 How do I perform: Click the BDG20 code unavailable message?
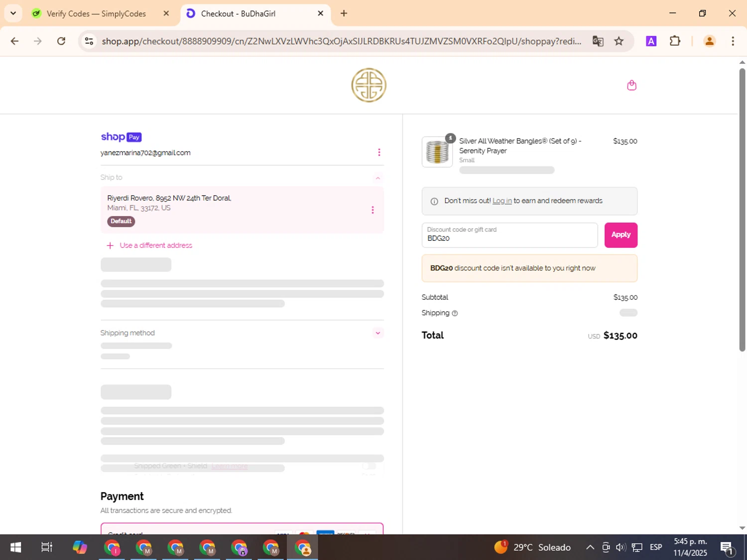tap(529, 268)
